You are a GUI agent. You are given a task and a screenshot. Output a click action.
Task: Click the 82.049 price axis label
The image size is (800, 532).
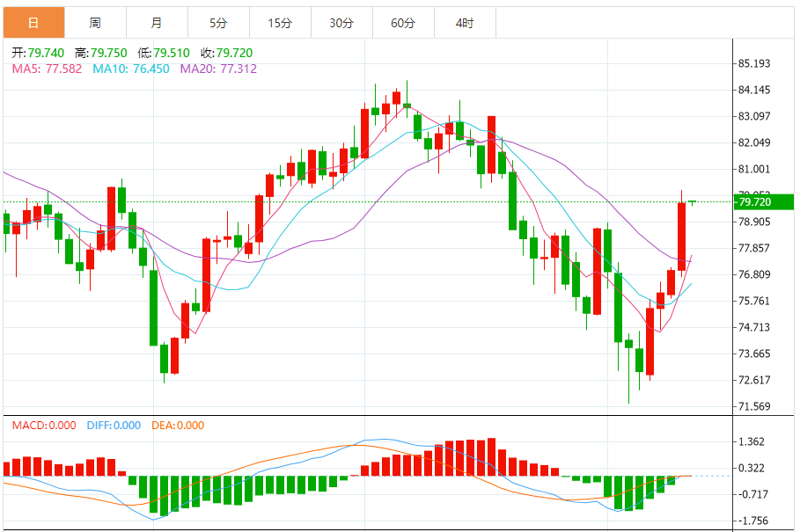pyautogui.click(x=754, y=142)
